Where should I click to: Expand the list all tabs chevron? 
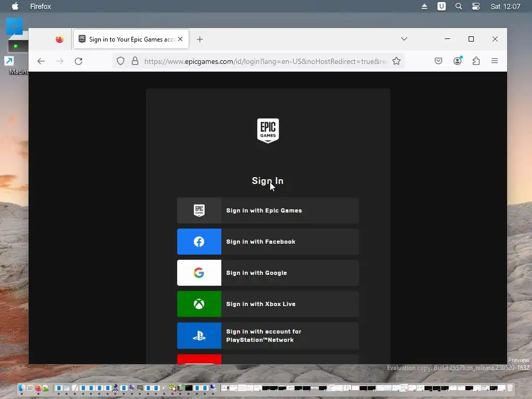click(404, 38)
